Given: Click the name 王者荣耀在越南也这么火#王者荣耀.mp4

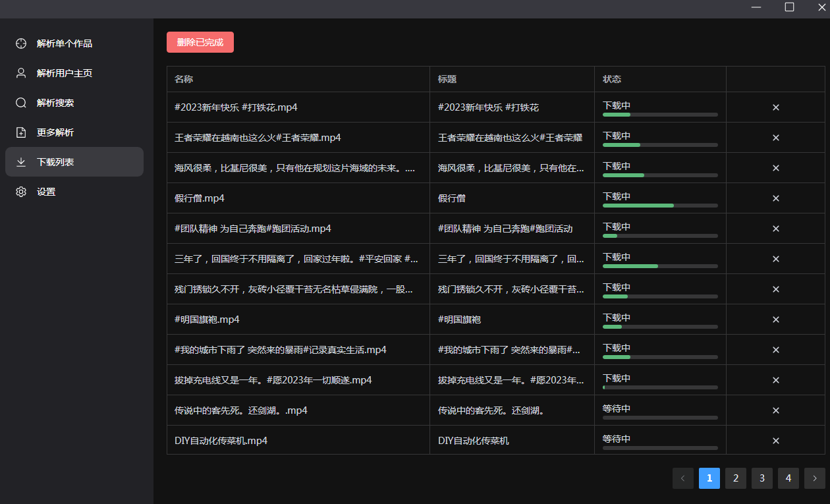Looking at the screenshot, I should (258, 138).
